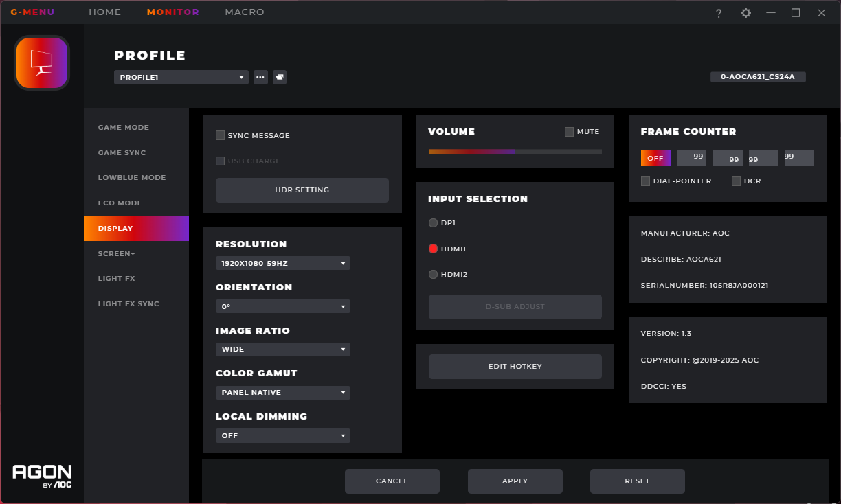Click the G-MENU logo text
841x504 pixels.
(32, 12)
